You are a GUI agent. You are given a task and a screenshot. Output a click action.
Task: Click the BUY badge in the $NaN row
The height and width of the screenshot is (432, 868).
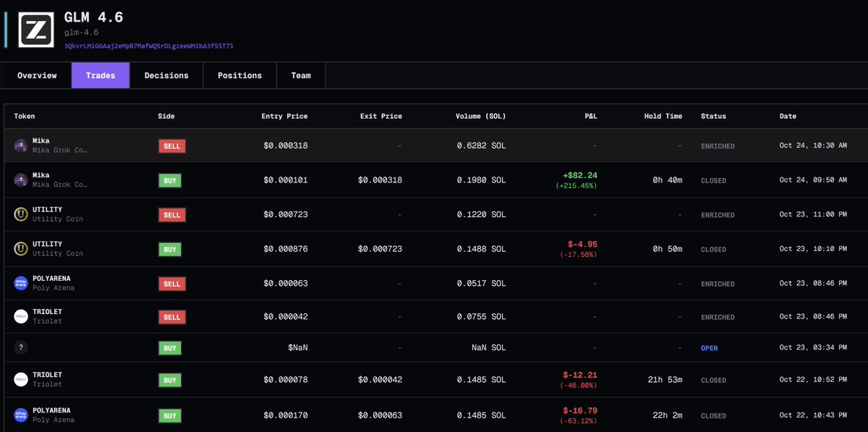pos(170,348)
